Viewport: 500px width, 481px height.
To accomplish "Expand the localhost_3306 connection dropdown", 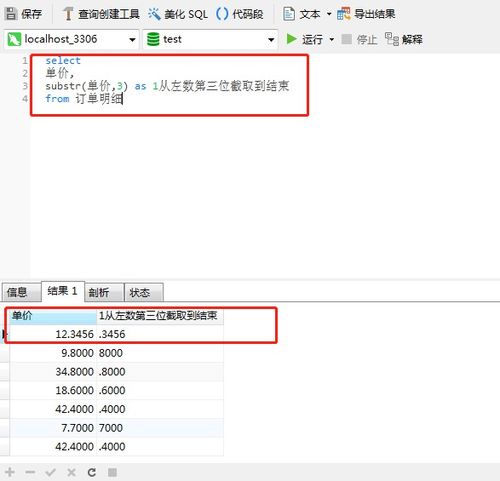I will click(132, 40).
